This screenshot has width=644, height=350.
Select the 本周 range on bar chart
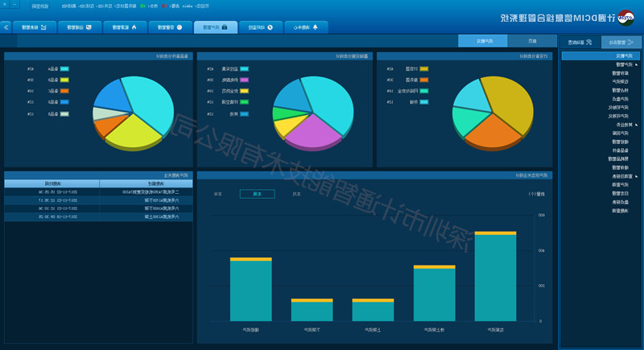click(x=257, y=193)
